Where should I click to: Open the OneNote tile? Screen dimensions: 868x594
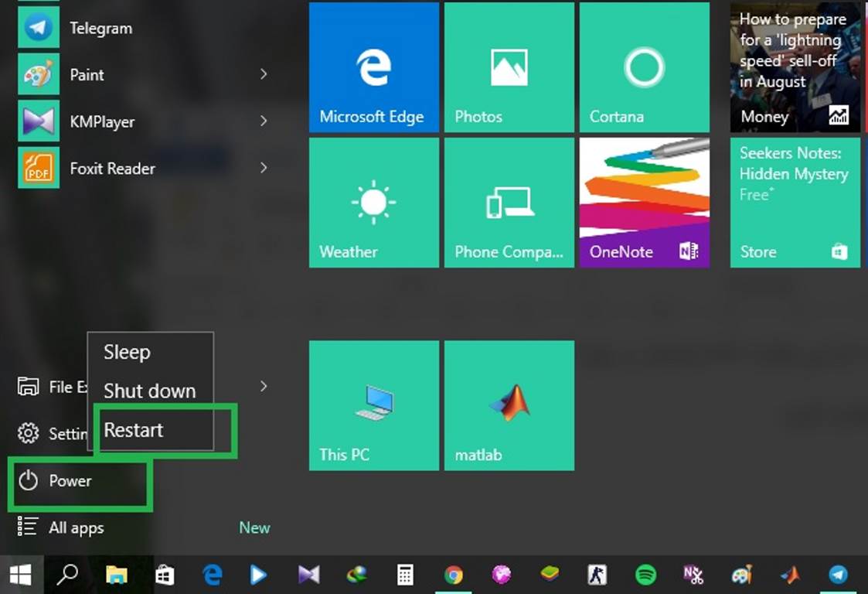pyautogui.click(x=644, y=203)
